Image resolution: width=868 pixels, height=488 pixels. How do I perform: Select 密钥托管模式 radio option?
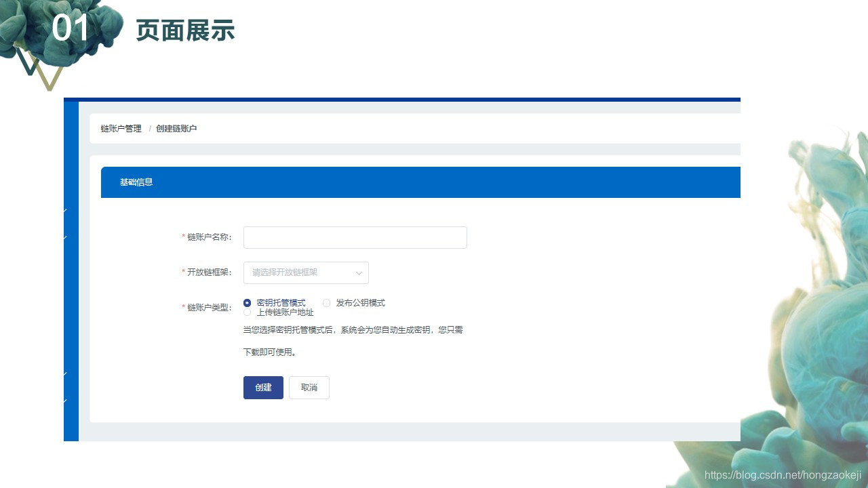[x=247, y=303]
